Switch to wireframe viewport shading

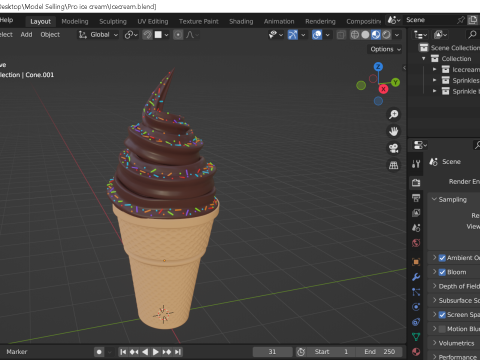355,35
